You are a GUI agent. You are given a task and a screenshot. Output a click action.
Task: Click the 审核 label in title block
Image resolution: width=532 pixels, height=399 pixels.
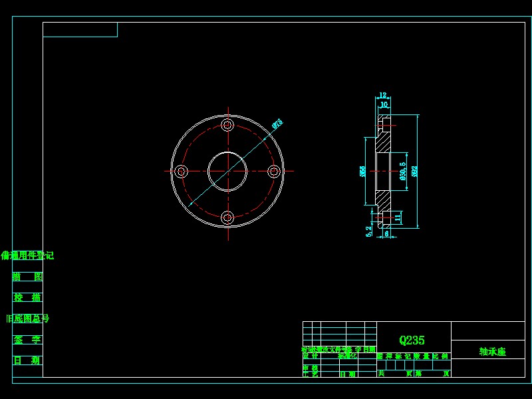coord(311,368)
